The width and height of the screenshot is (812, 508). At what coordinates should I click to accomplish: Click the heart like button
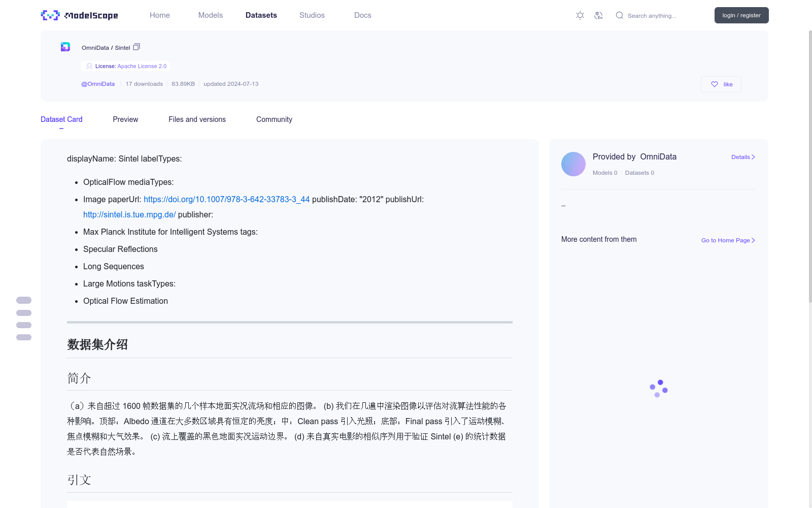721,84
